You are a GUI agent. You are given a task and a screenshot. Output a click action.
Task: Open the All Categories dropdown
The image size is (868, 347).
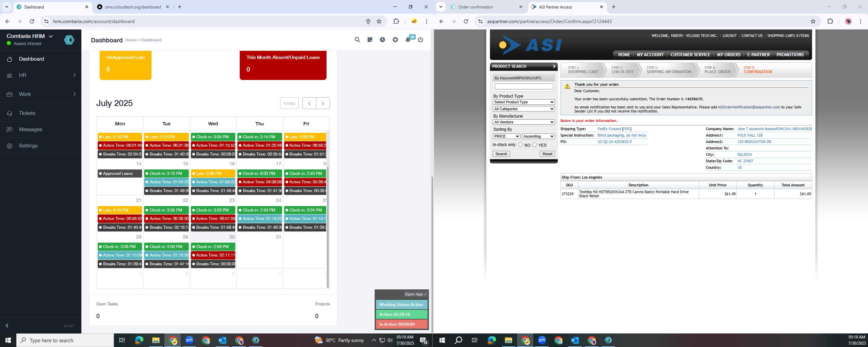click(524, 109)
